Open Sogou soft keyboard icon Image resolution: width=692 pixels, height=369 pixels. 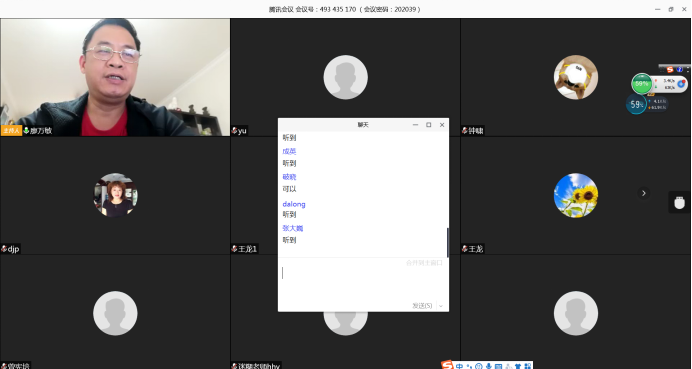tap(498, 366)
